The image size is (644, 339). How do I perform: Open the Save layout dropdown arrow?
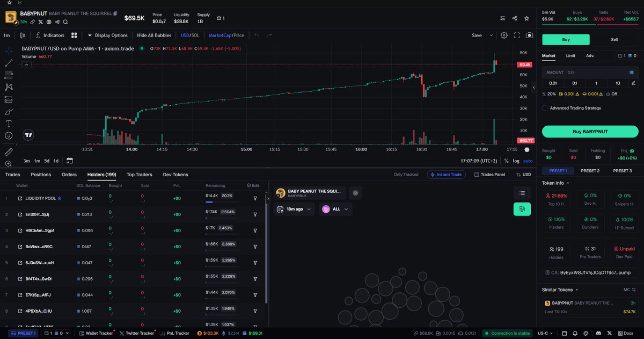[x=491, y=35]
